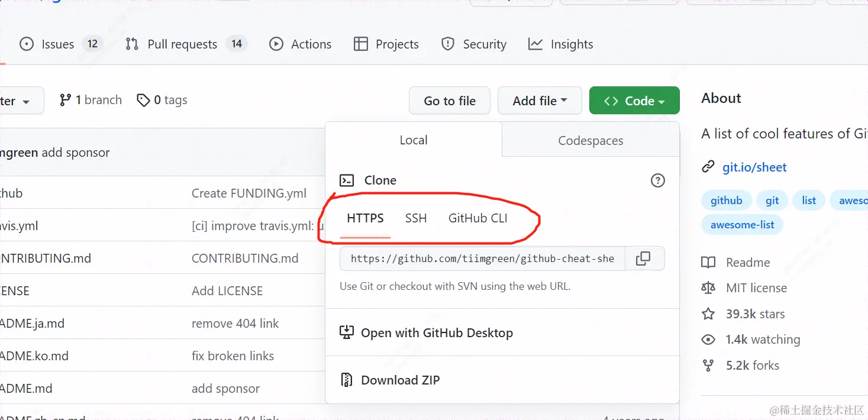Select the HTTPS clone option
Viewport: 868px width, 420px height.
click(x=365, y=218)
